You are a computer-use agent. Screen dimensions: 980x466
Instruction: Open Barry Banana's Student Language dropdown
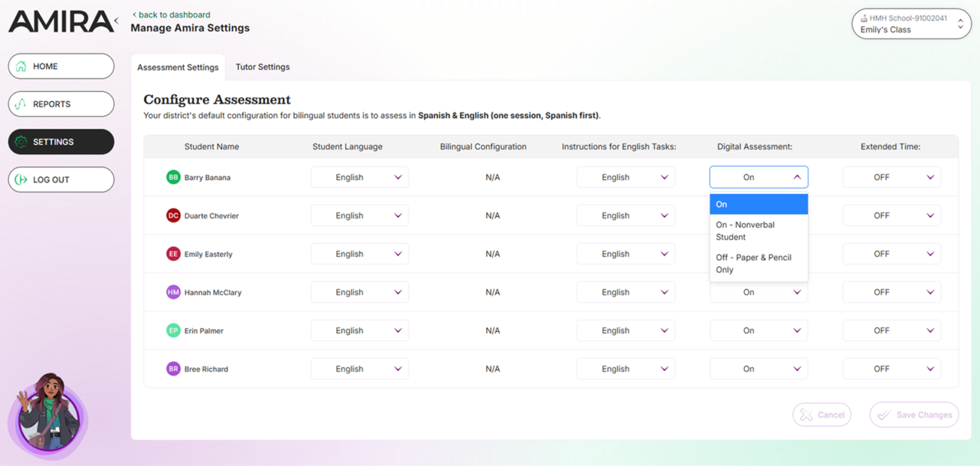click(359, 177)
